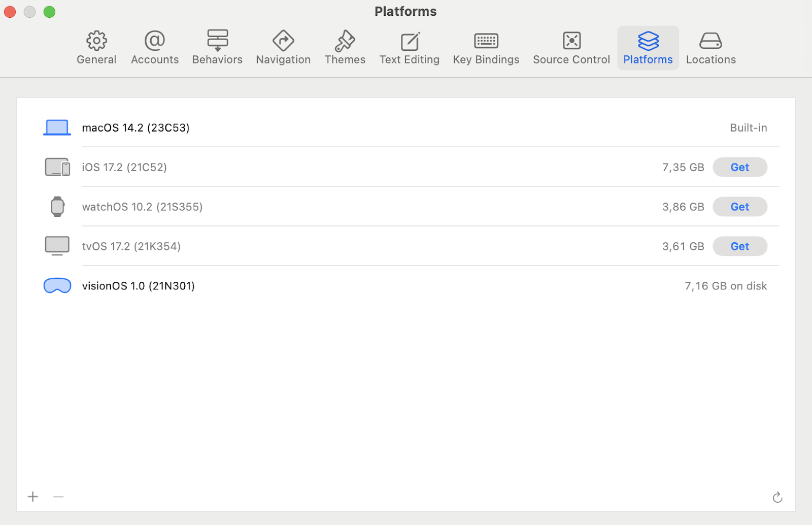Open the Text Editing settings pane
812x525 pixels.
pyautogui.click(x=409, y=47)
